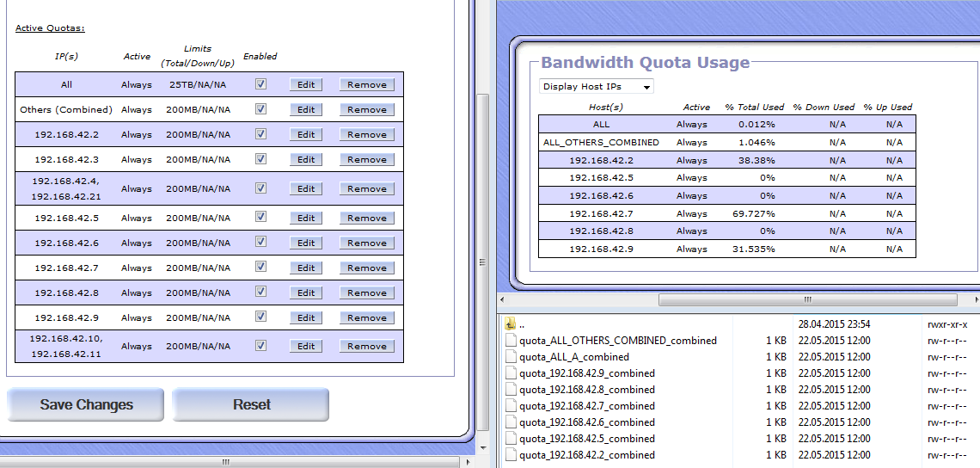Edit the 192.168.42.2 quota

click(x=306, y=134)
